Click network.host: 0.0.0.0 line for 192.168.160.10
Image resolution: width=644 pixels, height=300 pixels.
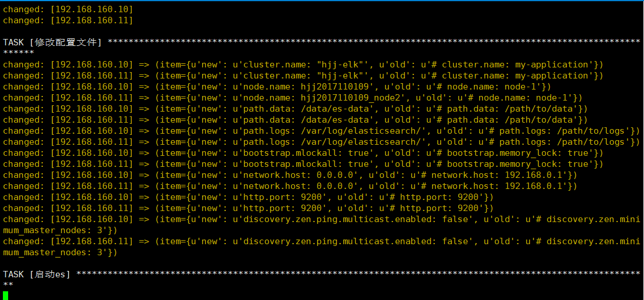(x=290, y=176)
